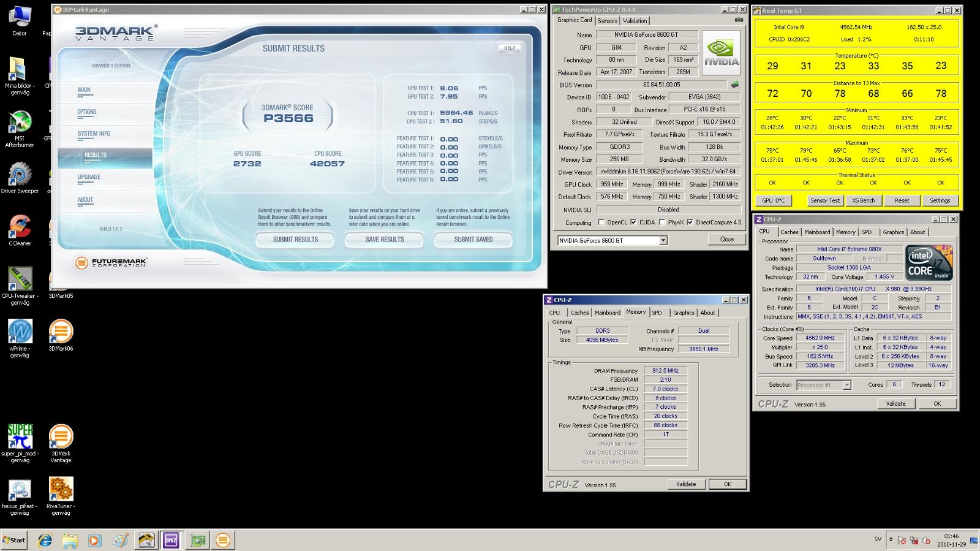Click XS Bench in Real Temp
The width and height of the screenshot is (980, 551).
[864, 200]
